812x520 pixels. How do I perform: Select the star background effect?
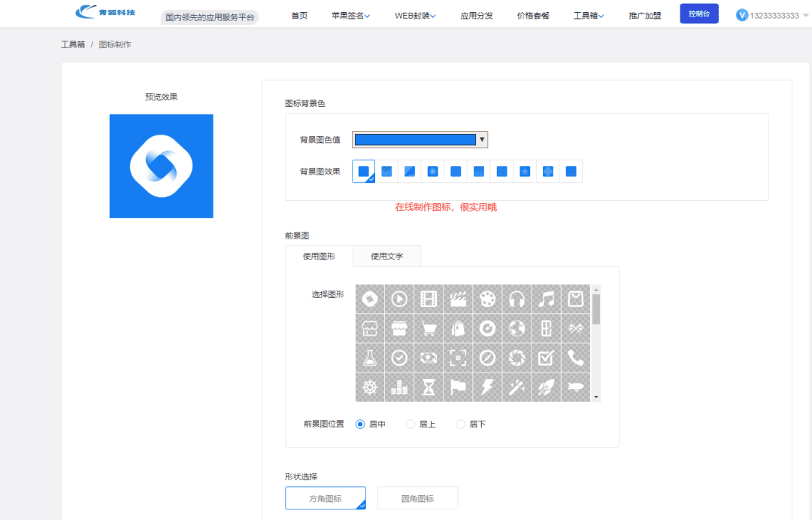point(525,172)
